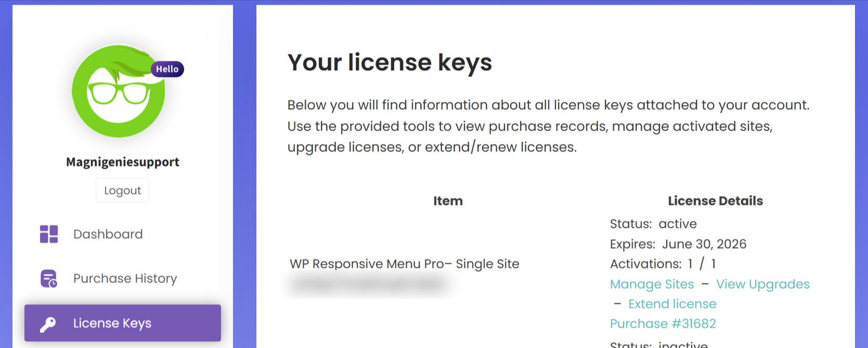
Task: Open the Dashboard section
Action: [x=107, y=234]
